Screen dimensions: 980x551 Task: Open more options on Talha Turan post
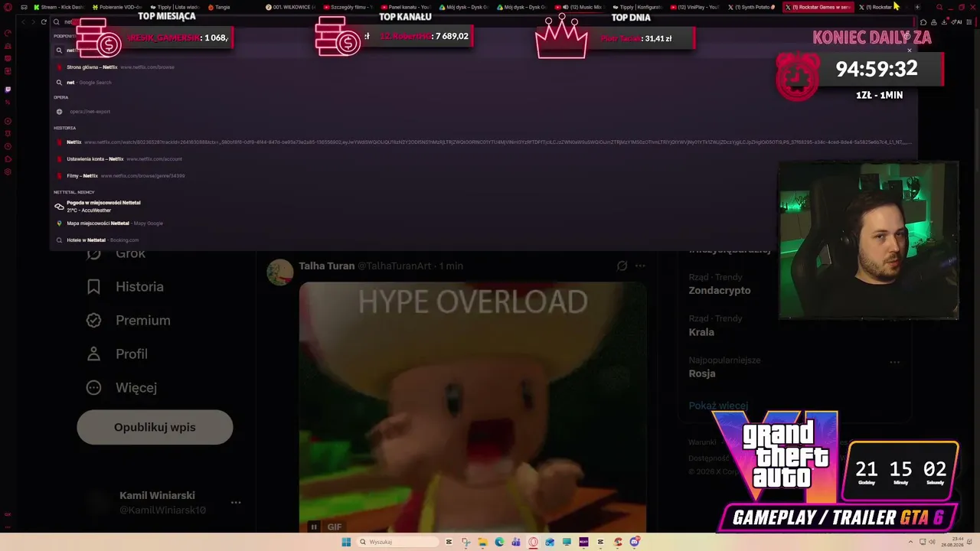tap(640, 266)
